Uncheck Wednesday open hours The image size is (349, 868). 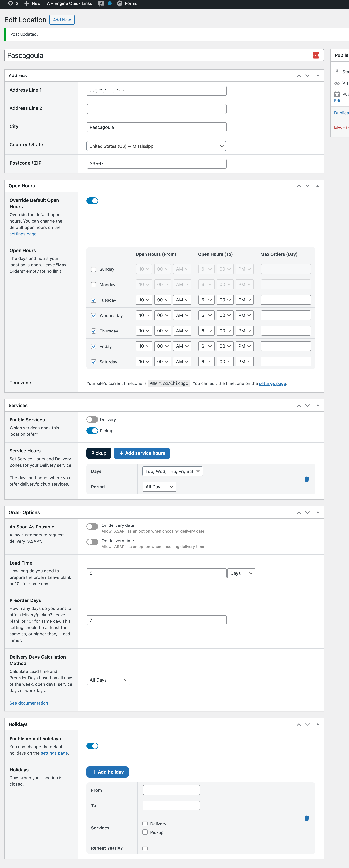tap(94, 316)
